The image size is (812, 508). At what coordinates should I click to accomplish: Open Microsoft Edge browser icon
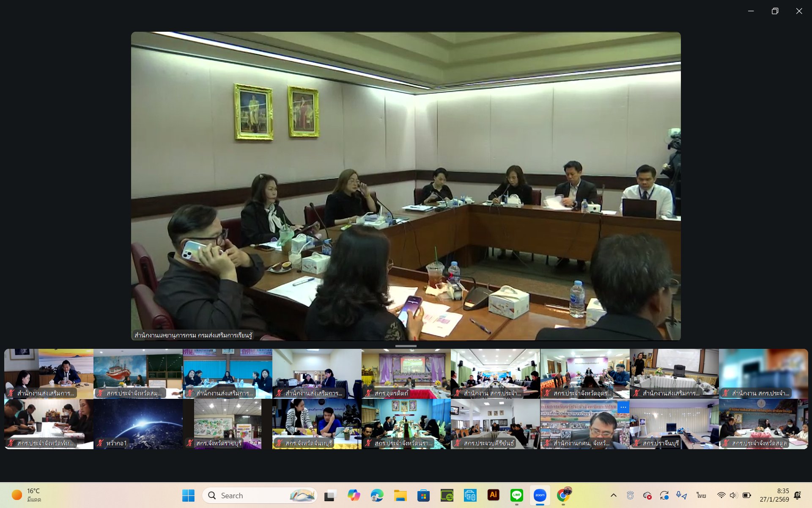coord(377,495)
